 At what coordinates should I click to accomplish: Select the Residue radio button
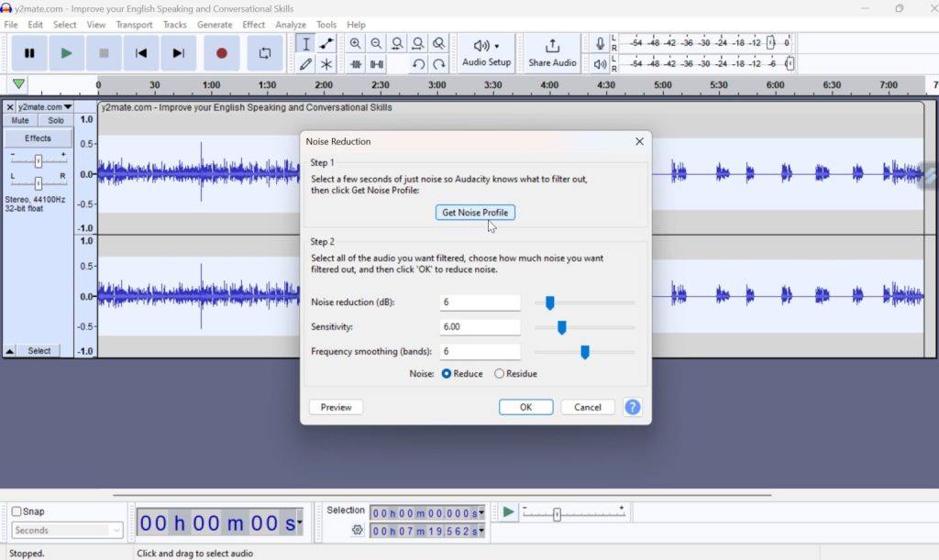pos(500,373)
